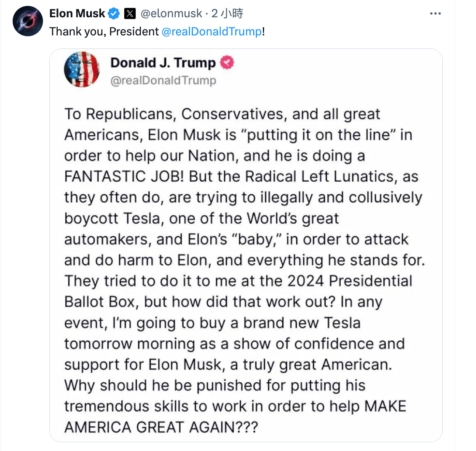Click the Donald J. Trump name in quote
The width and height of the screenshot is (476, 451).
point(163,62)
